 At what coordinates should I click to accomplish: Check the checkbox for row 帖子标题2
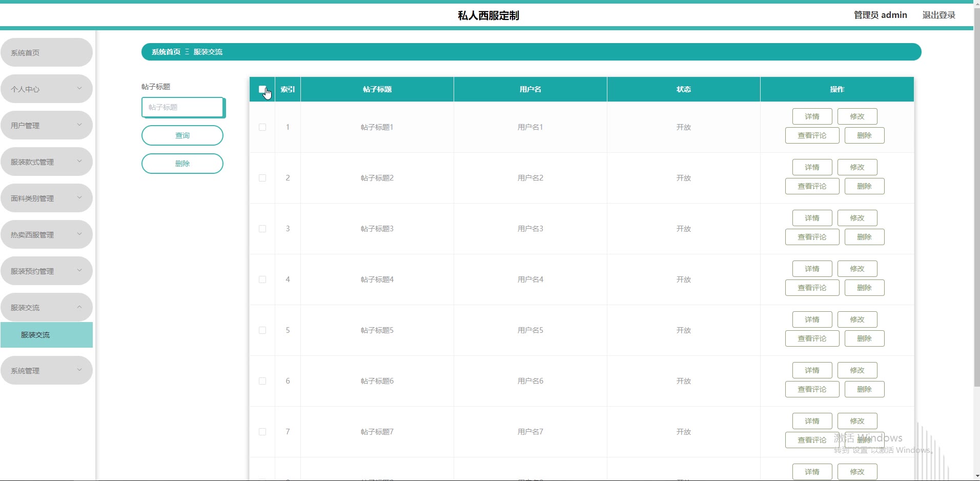[x=262, y=178]
